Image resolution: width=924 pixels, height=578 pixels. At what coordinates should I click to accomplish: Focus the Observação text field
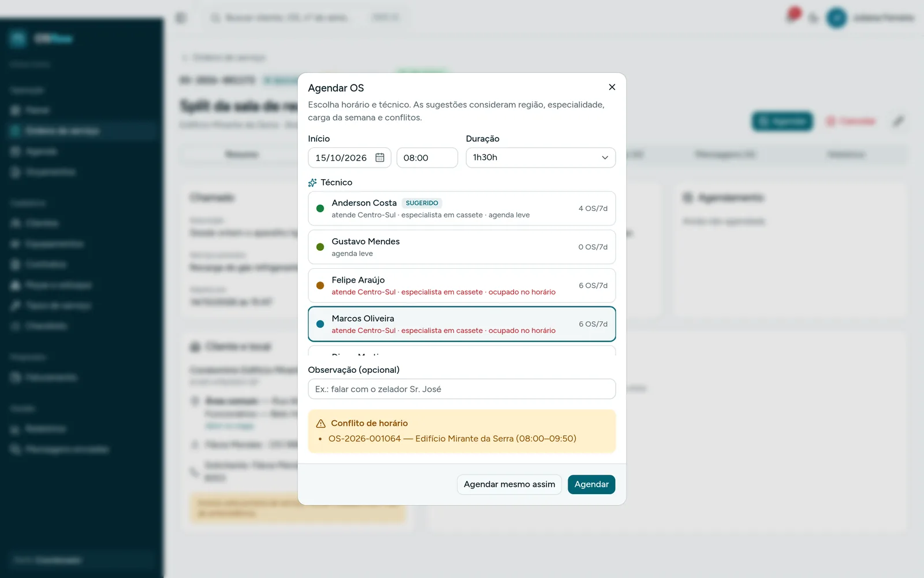pos(462,389)
